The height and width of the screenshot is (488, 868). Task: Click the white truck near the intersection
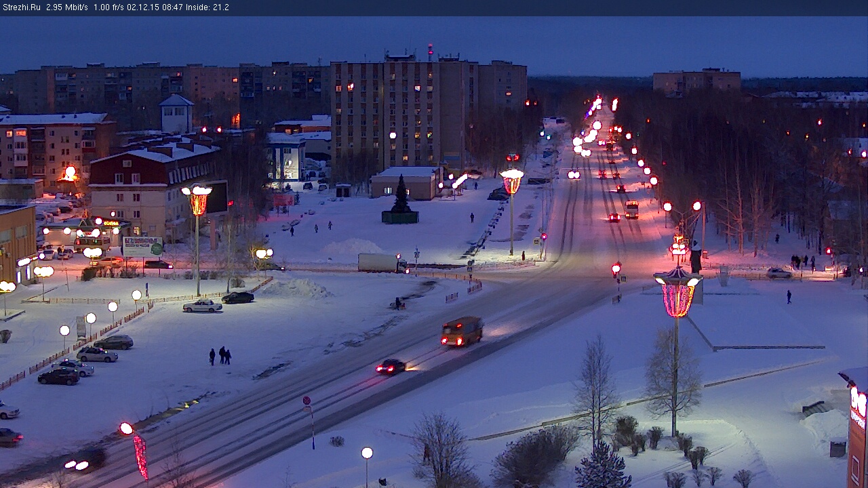click(x=382, y=263)
